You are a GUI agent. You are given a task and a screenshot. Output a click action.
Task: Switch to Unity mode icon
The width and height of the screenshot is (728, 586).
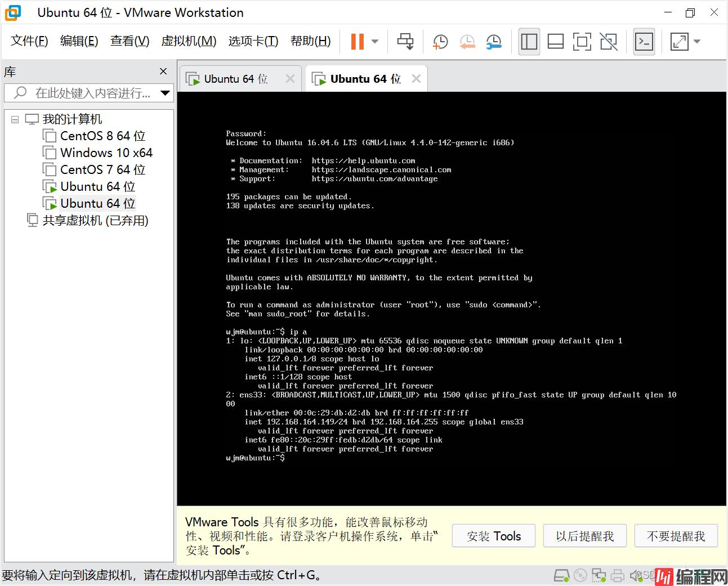pyautogui.click(x=608, y=42)
